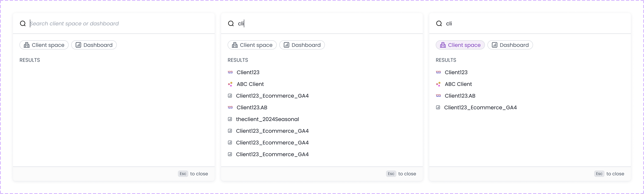
Task: Open the theclient_2024Seasonal dashboard result
Action: [267, 119]
